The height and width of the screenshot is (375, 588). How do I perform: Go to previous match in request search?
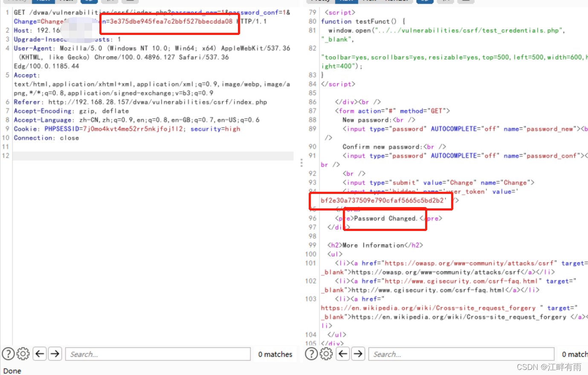click(x=40, y=354)
